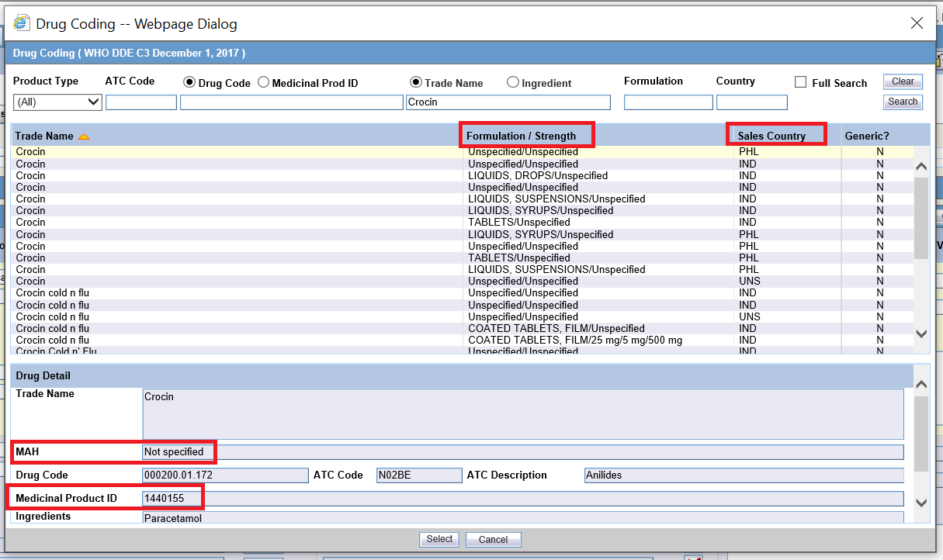The image size is (943, 560).
Task: Close the Drug Coding dialog
Action: [x=917, y=23]
